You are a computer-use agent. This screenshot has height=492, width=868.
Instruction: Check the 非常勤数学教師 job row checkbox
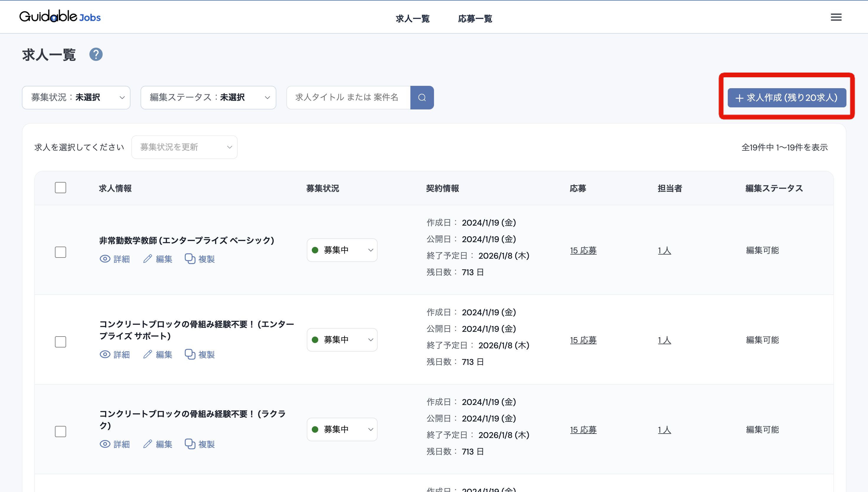pyautogui.click(x=61, y=252)
